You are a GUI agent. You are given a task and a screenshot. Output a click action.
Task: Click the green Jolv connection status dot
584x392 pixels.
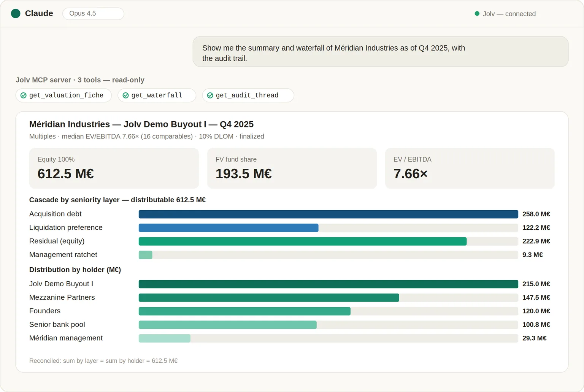pos(477,14)
